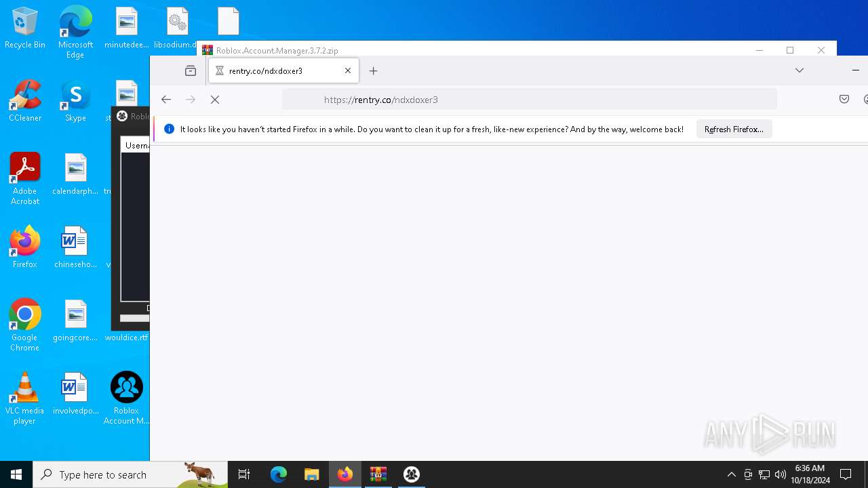868x488 pixels.
Task: Open the clock showing 6:36 AM
Action: [x=810, y=474]
